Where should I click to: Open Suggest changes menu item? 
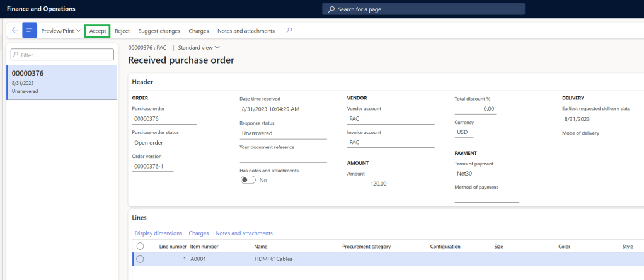tap(159, 31)
